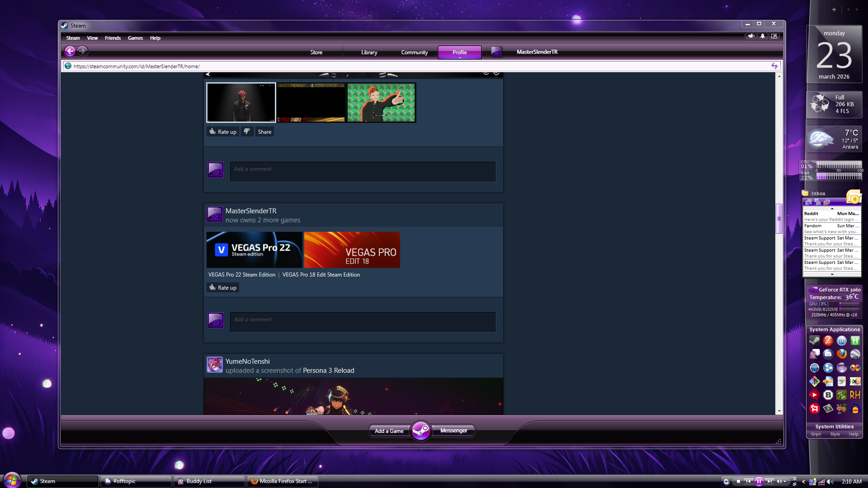The image size is (868, 488).
Task: Launch Audacity from System Applications dock
Action: tap(855, 409)
